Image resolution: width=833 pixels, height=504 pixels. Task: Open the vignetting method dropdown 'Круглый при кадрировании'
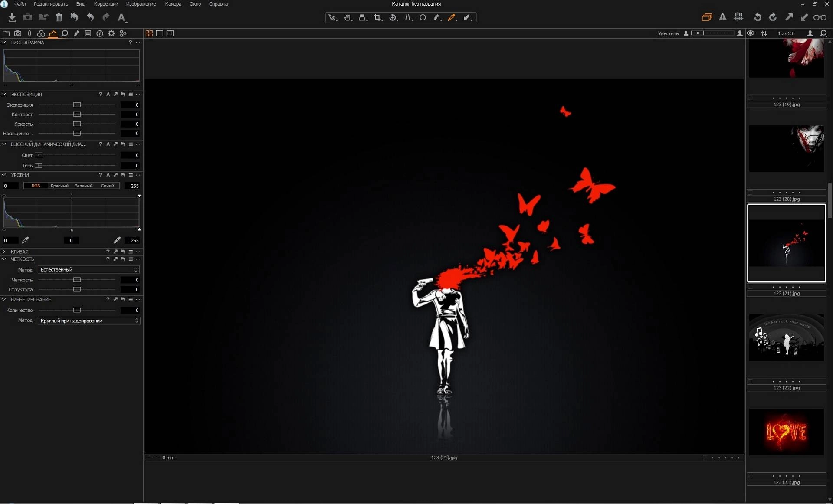coord(89,321)
